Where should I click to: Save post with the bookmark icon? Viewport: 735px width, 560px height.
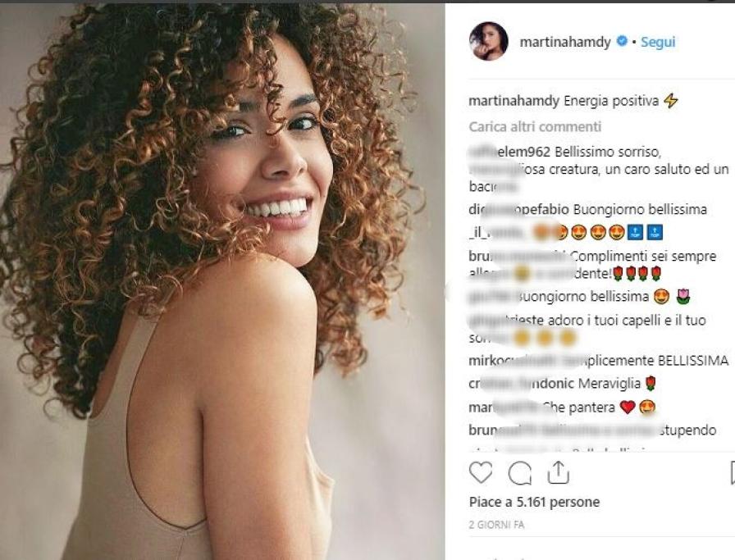point(732,472)
